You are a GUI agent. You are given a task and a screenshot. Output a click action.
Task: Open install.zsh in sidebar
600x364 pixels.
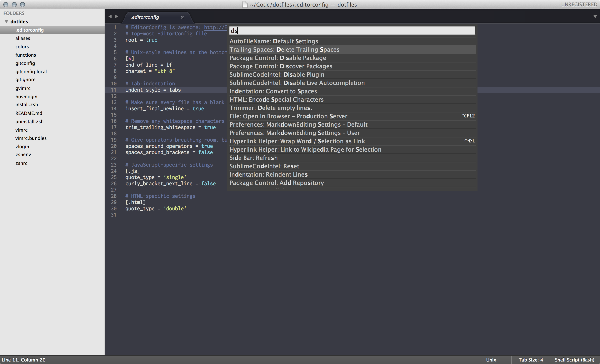[26, 104]
